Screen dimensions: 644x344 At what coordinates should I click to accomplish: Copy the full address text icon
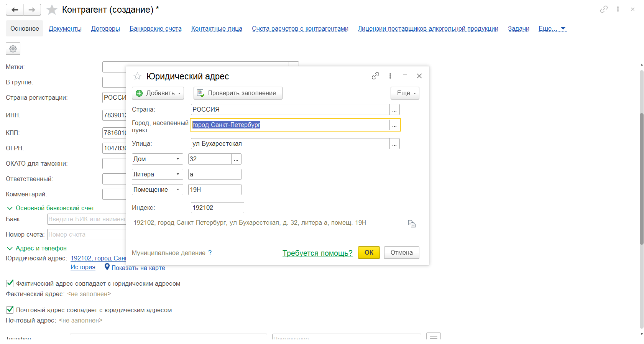(x=412, y=224)
